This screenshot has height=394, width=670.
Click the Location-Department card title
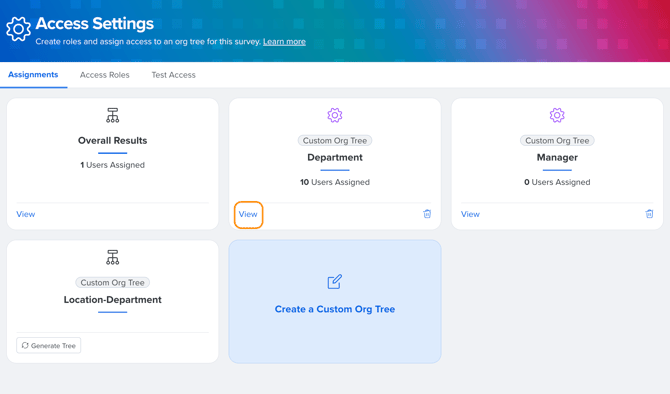click(112, 300)
